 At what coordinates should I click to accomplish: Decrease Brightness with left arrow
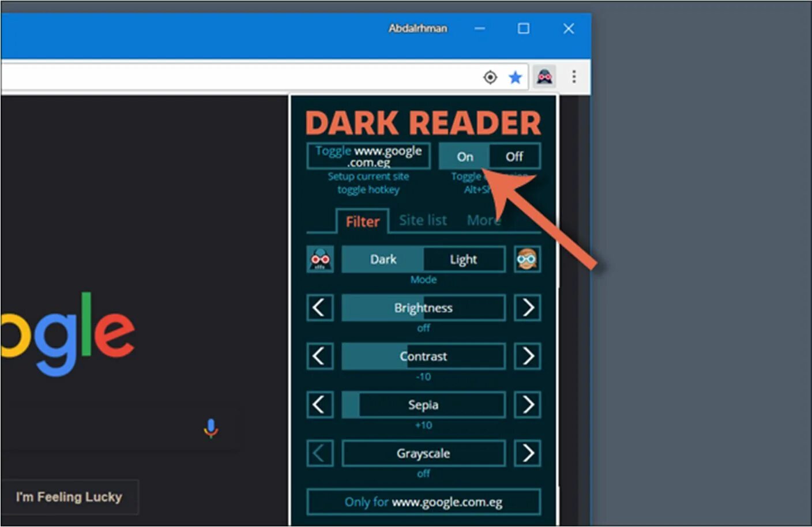(320, 308)
